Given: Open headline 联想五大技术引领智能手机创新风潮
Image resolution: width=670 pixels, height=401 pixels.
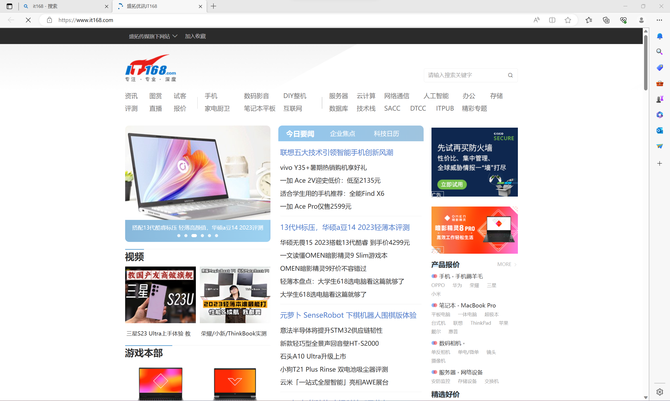Looking at the screenshot, I should click(336, 153).
